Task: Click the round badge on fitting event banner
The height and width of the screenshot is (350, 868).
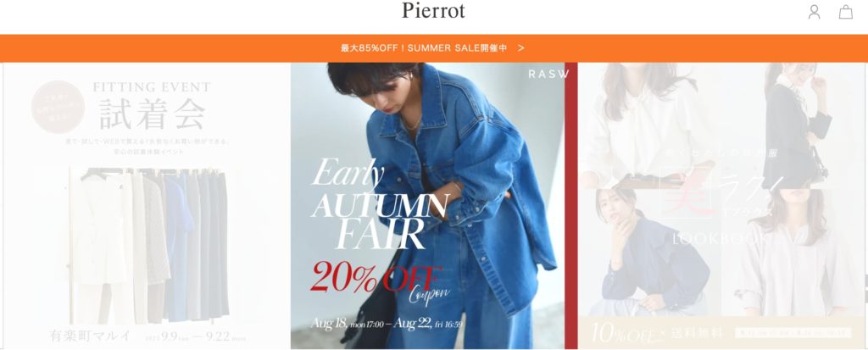Action: pos(58,107)
